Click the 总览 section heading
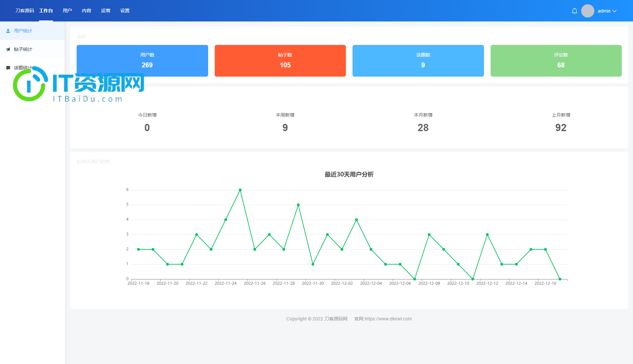633x364 pixels. 81,36
